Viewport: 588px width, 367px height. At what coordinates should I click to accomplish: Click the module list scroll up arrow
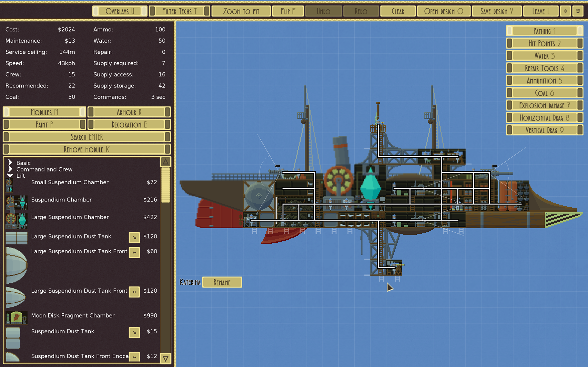pyautogui.click(x=166, y=161)
